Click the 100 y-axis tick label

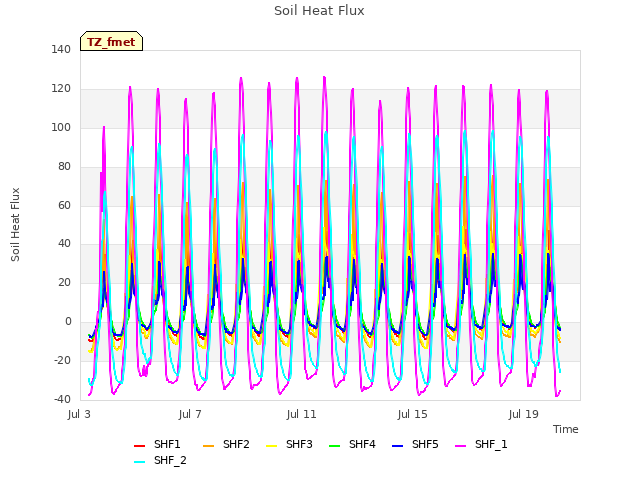[61, 127]
